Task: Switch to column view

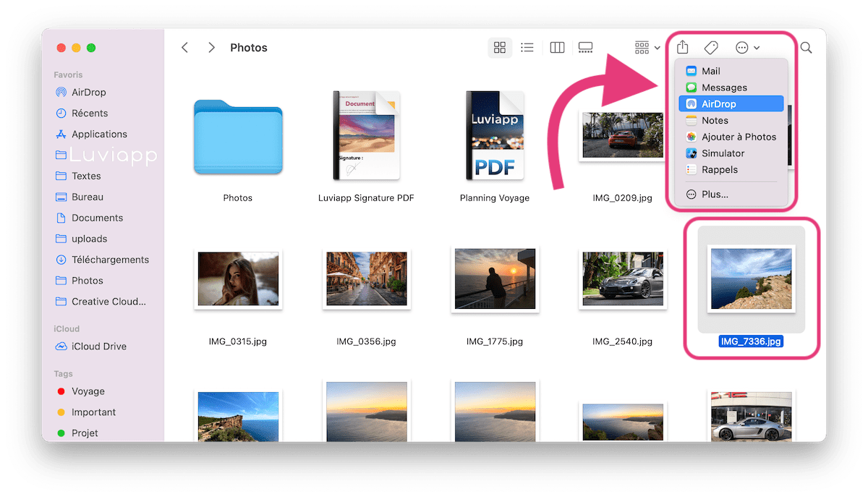Action: [x=557, y=48]
